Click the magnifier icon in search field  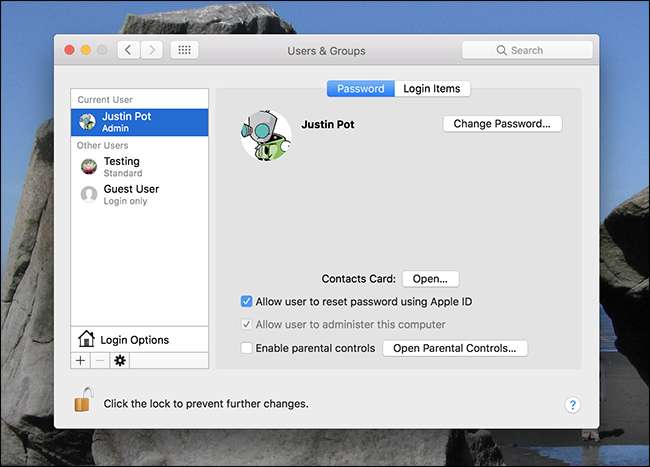pyautogui.click(x=501, y=50)
